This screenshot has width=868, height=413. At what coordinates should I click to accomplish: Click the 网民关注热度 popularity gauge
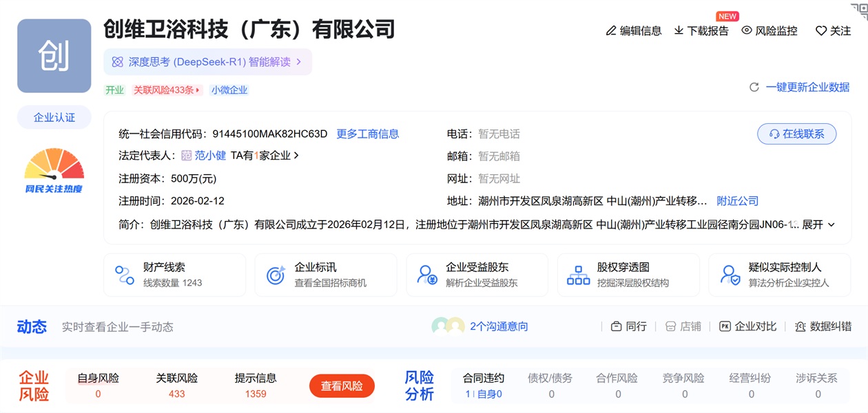(54, 169)
